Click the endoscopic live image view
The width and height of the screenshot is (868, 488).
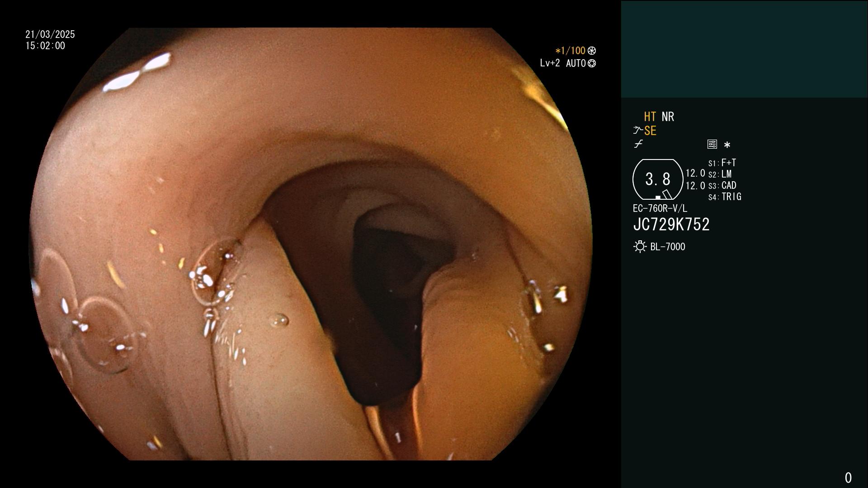tap(311, 244)
